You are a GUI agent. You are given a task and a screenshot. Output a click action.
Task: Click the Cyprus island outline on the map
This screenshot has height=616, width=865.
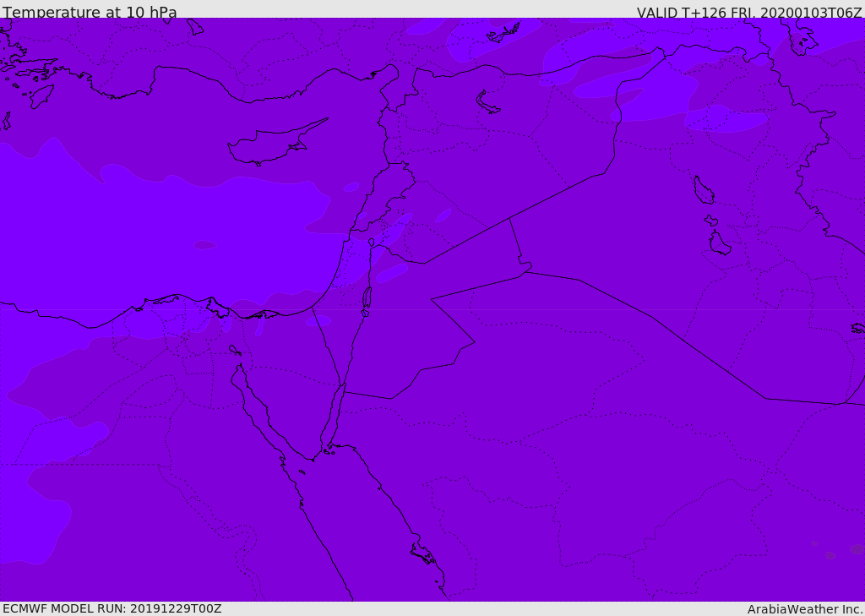[x=277, y=143]
